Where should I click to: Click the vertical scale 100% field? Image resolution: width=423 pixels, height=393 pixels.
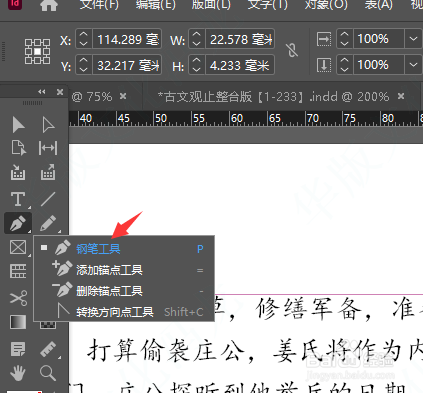point(379,65)
